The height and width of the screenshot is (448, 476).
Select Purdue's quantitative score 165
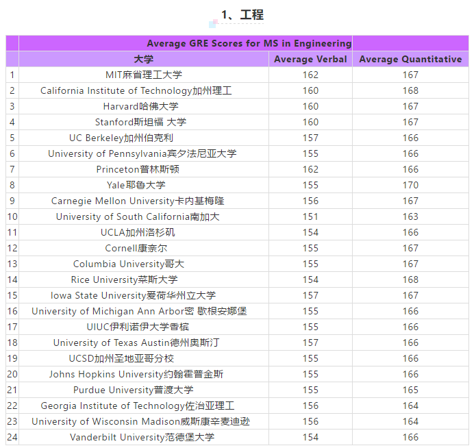[x=410, y=390]
